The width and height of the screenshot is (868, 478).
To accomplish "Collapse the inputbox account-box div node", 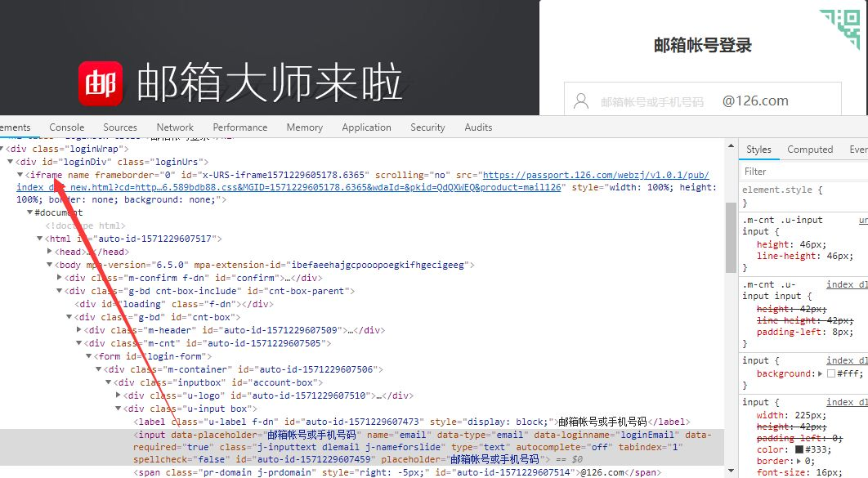I will pos(109,382).
